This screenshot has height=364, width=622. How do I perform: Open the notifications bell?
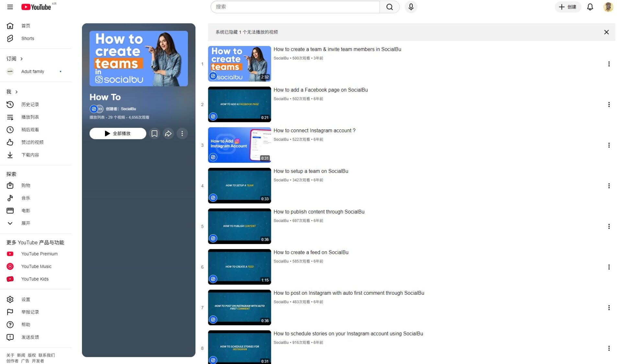click(x=590, y=7)
